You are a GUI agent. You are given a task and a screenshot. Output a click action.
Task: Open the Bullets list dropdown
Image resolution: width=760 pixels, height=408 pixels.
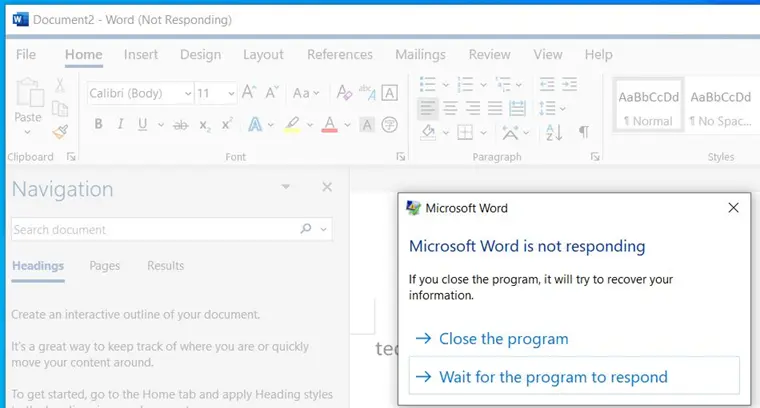446,85
